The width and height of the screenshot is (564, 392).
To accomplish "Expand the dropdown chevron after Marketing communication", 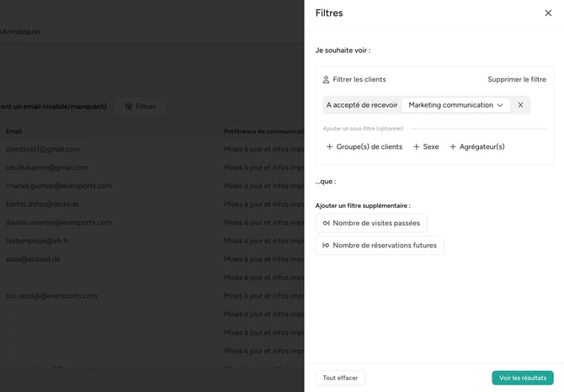I will click(x=500, y=105).
